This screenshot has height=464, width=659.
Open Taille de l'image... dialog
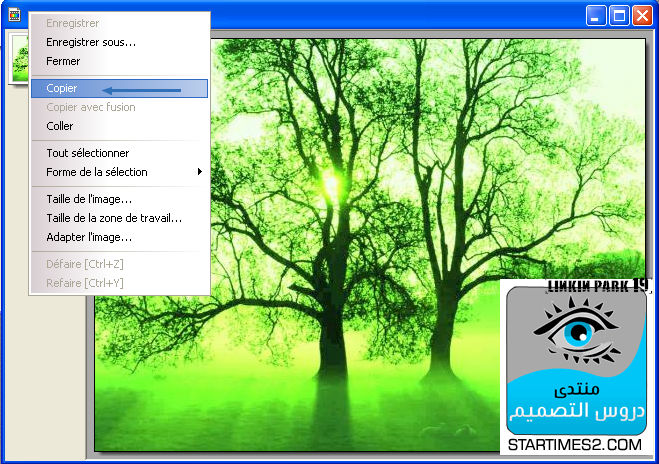[x=89, y=199]
